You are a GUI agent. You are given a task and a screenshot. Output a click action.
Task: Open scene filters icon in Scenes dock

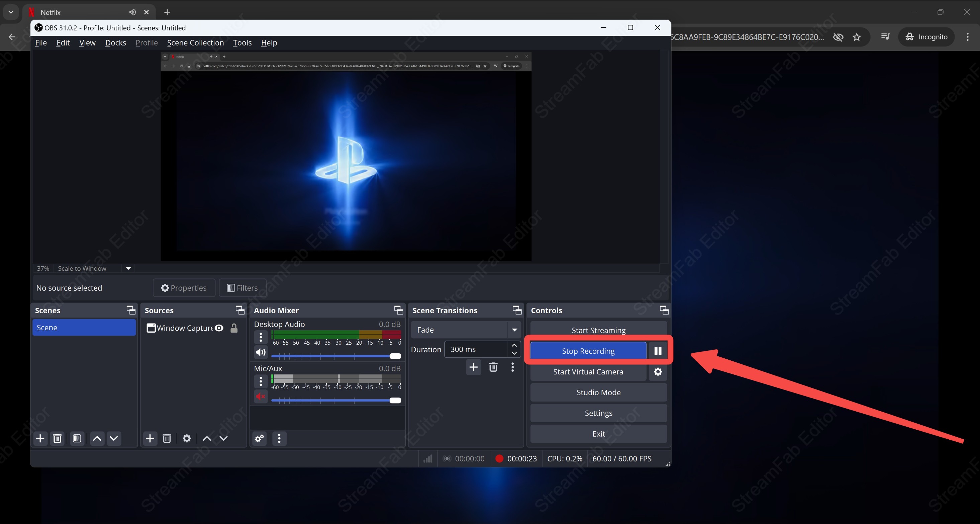click(77, 438)
